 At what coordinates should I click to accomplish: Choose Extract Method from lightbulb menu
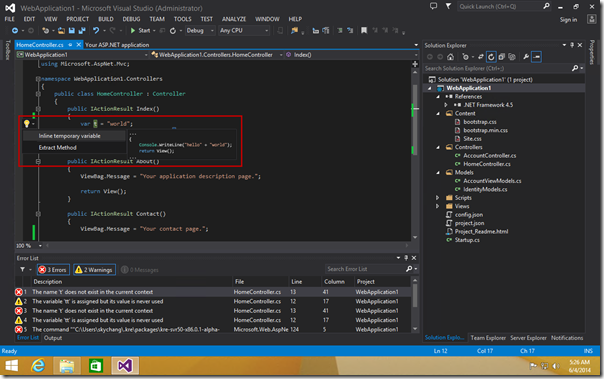click(74, 148)
